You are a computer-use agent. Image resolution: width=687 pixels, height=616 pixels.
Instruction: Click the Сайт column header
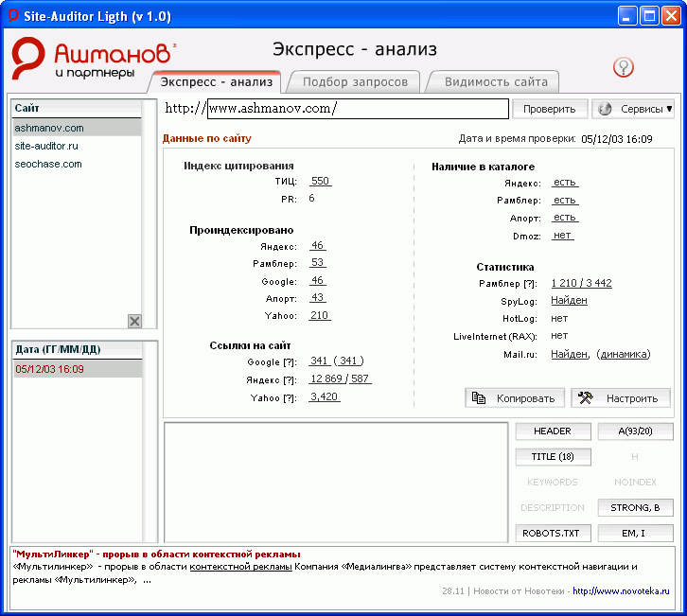pyautogui.click(x=77, y=108)
